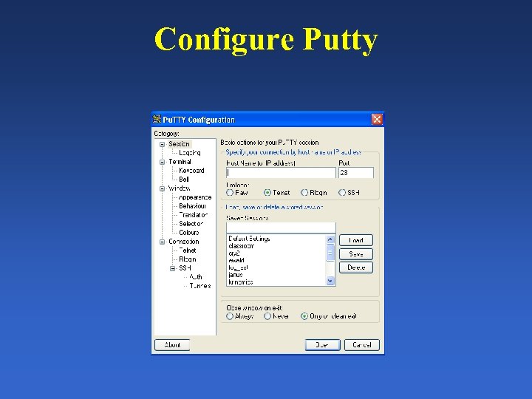Open the Auth settings under SSH

point(196,277)
